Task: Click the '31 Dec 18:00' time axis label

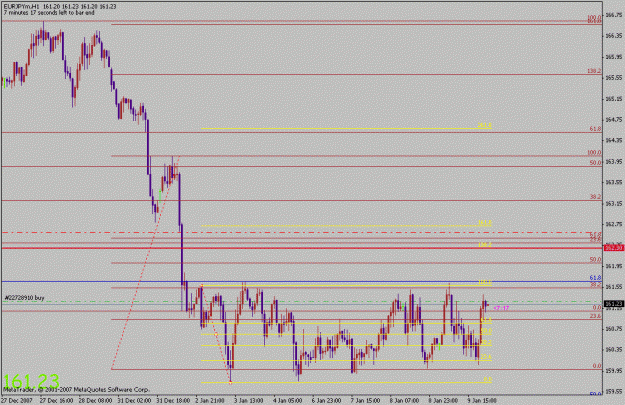Action: 173,400
